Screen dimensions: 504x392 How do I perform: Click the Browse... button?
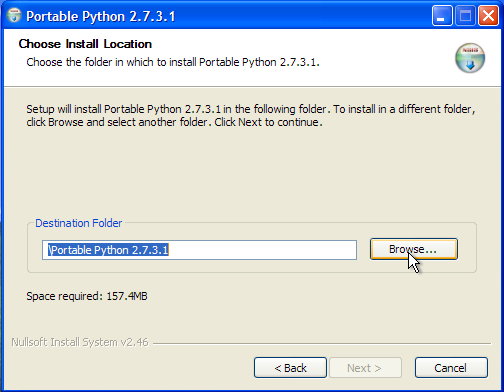click(414, 249)
